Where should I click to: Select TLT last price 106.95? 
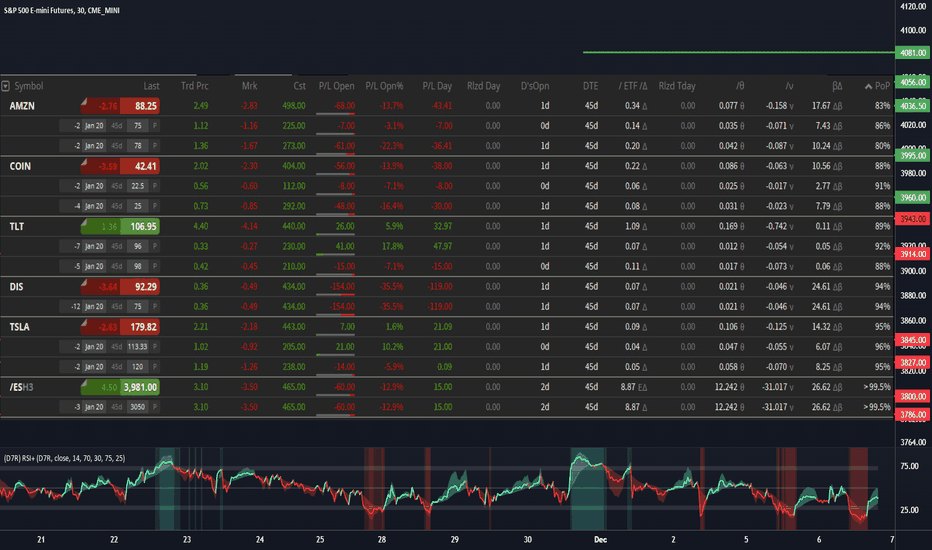[140, 227]
